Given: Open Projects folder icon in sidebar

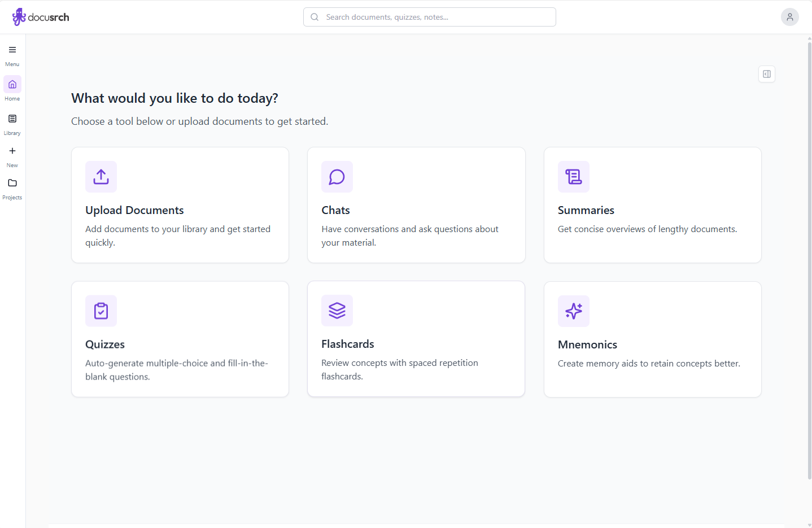Looking at the screenshot, I should click(x=12, y=184).
